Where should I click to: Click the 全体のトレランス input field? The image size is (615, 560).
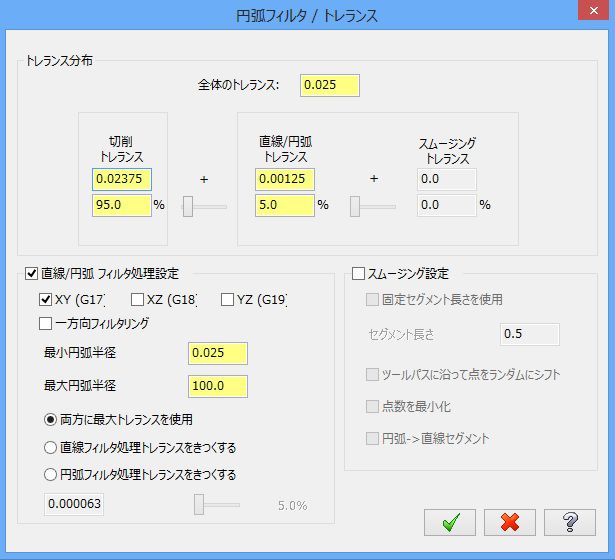(x=330, y=85)
